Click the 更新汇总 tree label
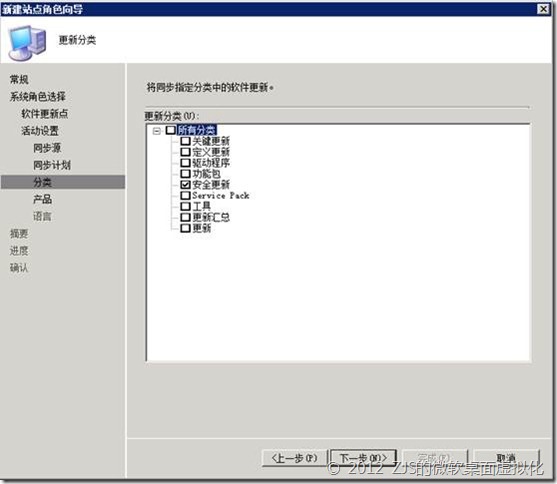Screen dimensions: 557x484 coord(211,217)
